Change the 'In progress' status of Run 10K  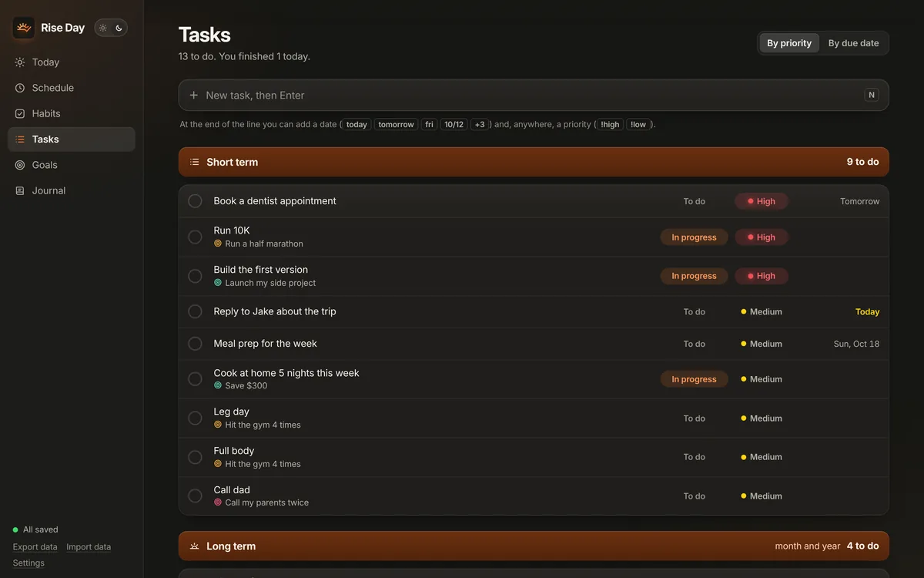tap(694, 237)
